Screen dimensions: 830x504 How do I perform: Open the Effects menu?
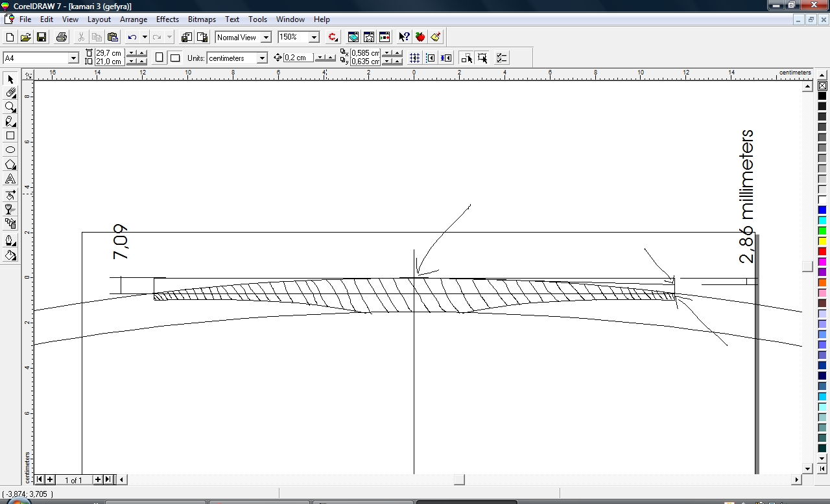tap(167, 19)
